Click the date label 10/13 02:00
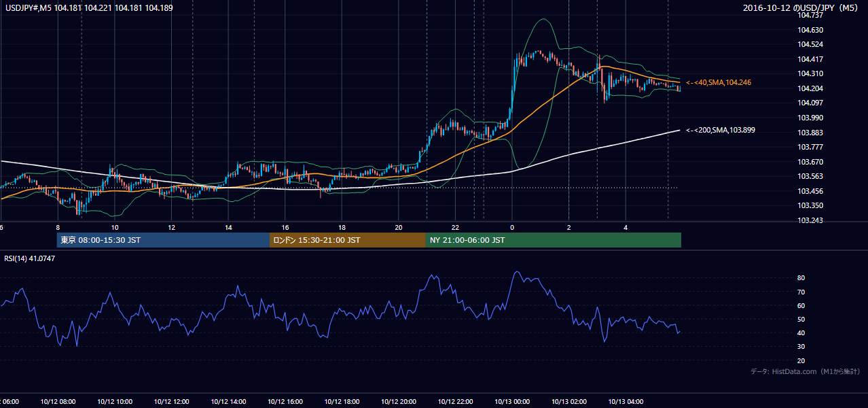The image size is (868, 408). tap(568, 402)
